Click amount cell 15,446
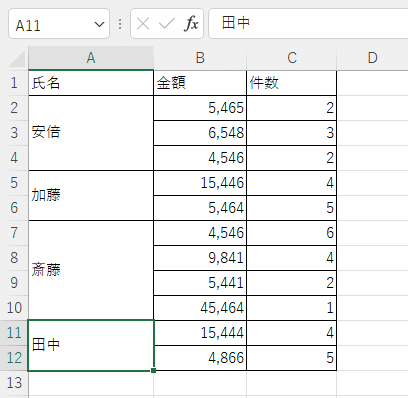The width and height of the screenshot is (408, 398). pos(200,183)
